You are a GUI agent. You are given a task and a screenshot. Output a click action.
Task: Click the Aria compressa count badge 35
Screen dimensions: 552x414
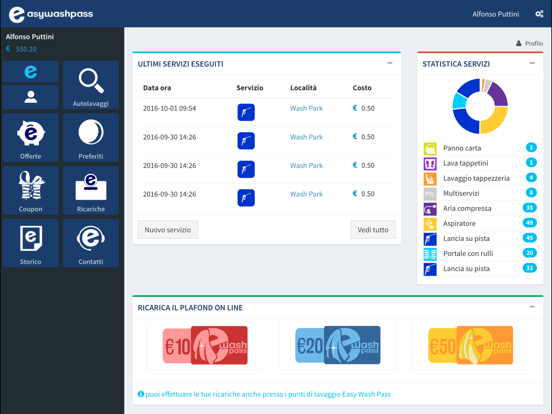point(529,208)
